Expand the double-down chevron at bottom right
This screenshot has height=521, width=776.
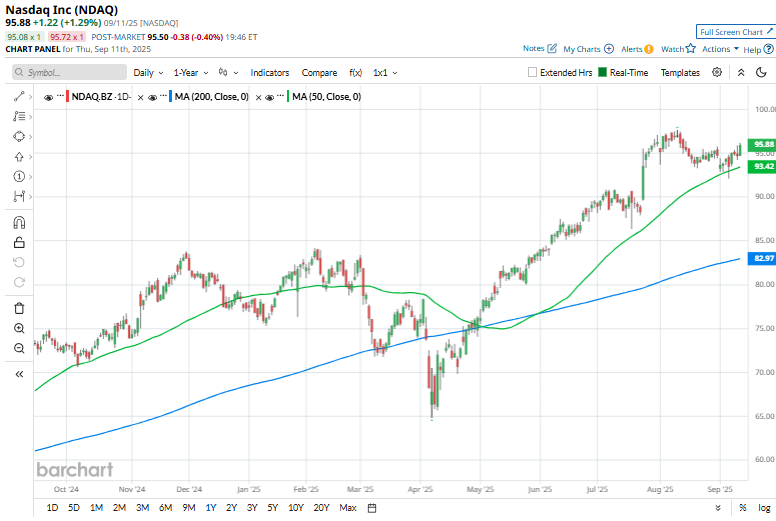coord(718,508)
